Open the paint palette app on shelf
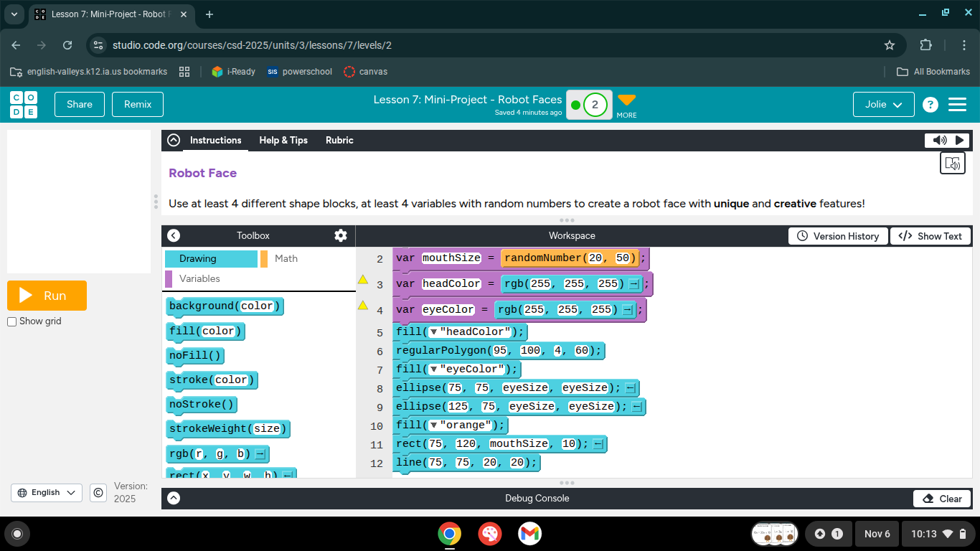980x551 pixels. [490, 534]
